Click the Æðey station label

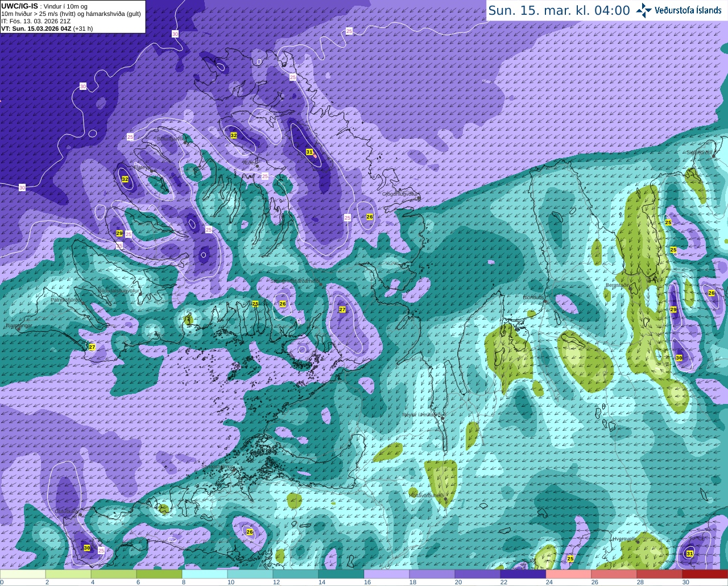click(x=249, y=162)
